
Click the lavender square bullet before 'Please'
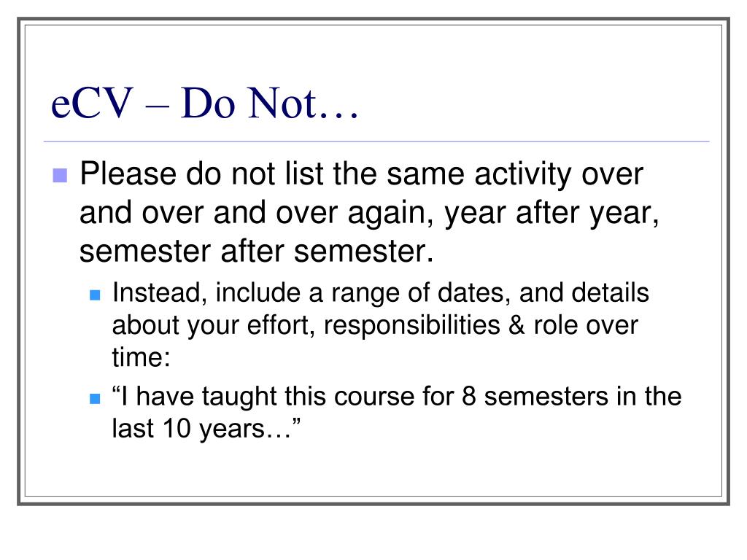[60, 175]
